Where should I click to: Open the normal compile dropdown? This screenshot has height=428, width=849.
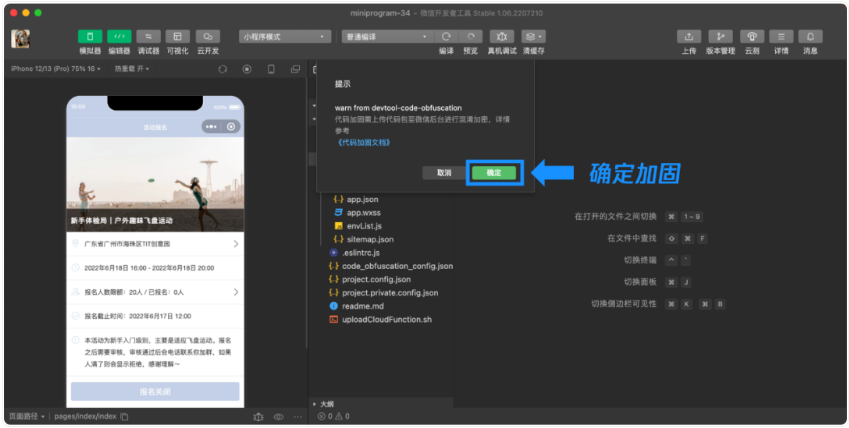pyautogui.click(x=388, y=37)
